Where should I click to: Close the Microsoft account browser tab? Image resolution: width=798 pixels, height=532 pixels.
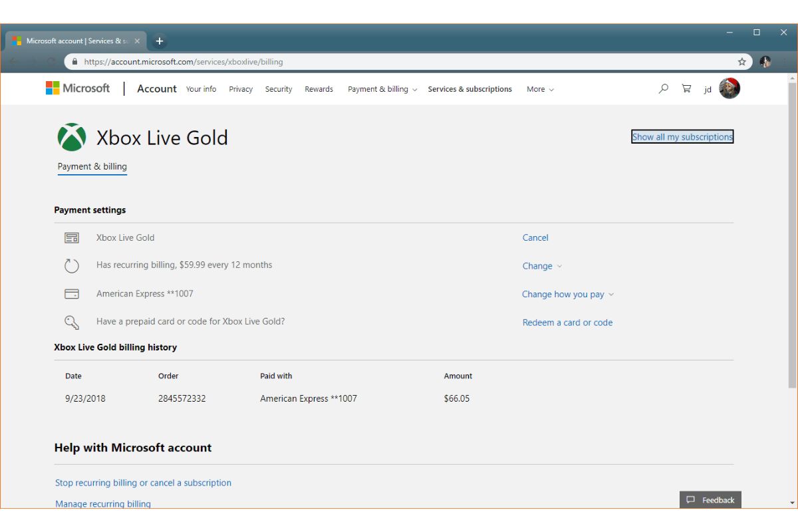tap(138, 41)
